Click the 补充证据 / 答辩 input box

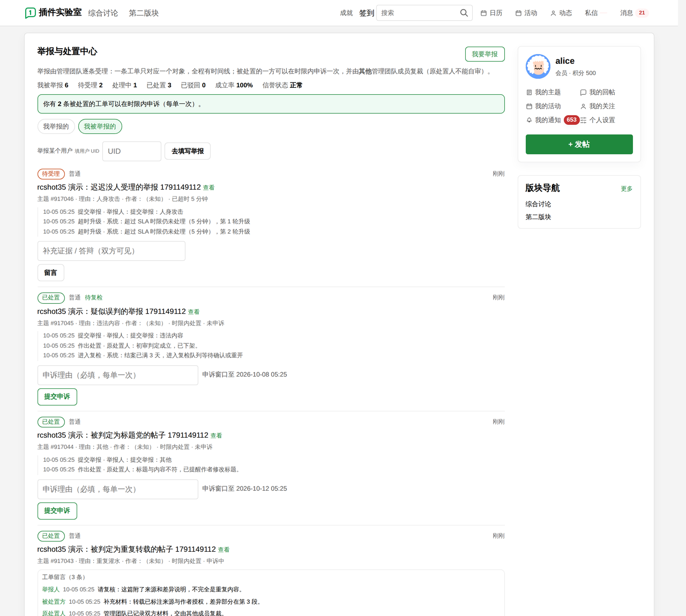point(111,251)
